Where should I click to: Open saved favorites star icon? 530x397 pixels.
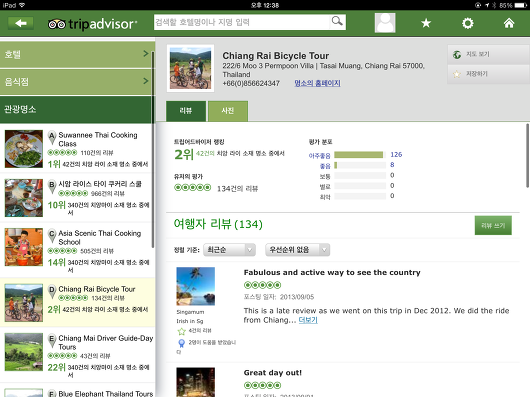(x=426, y=23)
